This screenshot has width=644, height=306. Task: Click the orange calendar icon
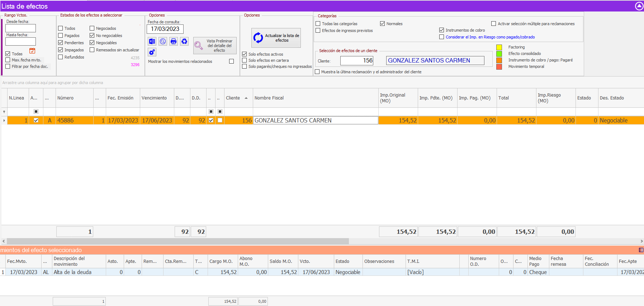32,51
